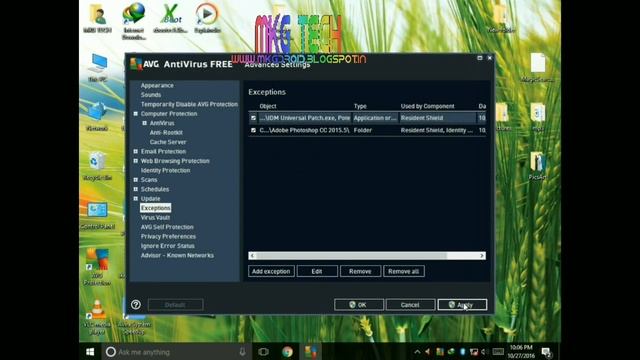Open AVG Self Protection settings
Screen dimensions: 640x360
click(x=167, y=227)
